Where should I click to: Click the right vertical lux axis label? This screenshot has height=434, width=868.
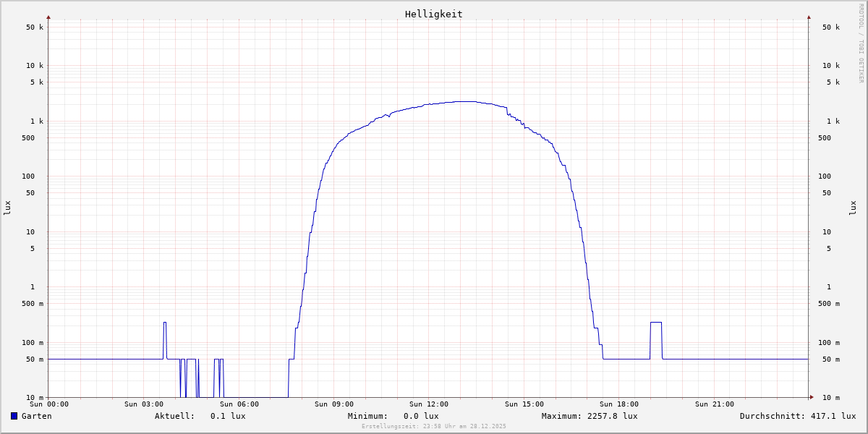point(853,208)
